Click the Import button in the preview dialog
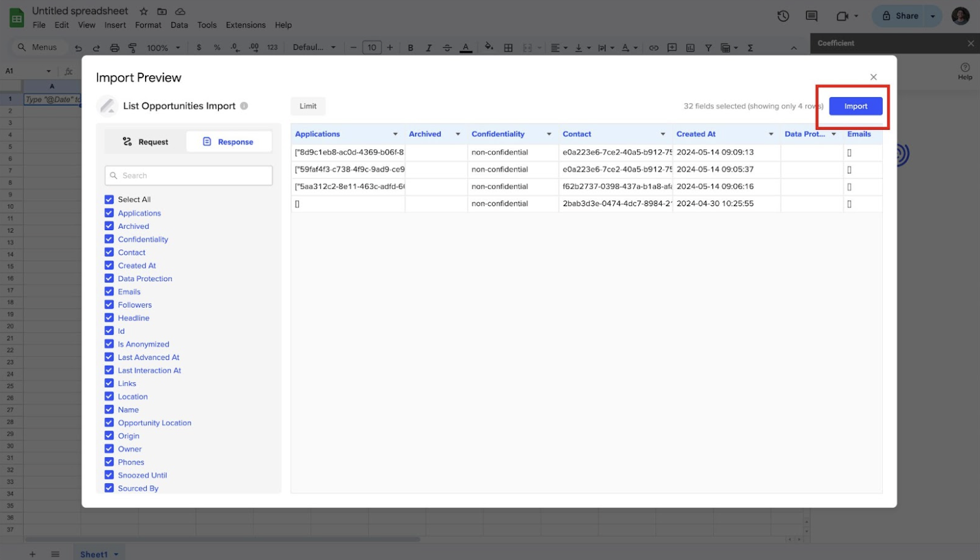 point(855,106)
